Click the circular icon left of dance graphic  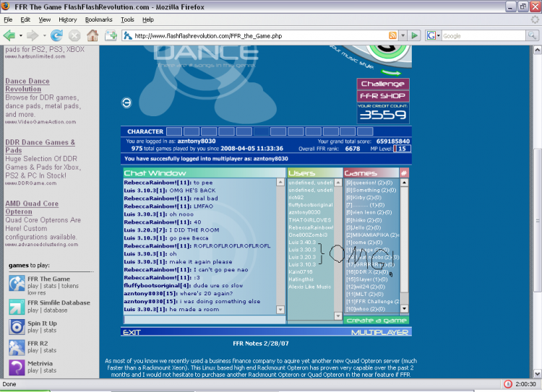(127, 103)
